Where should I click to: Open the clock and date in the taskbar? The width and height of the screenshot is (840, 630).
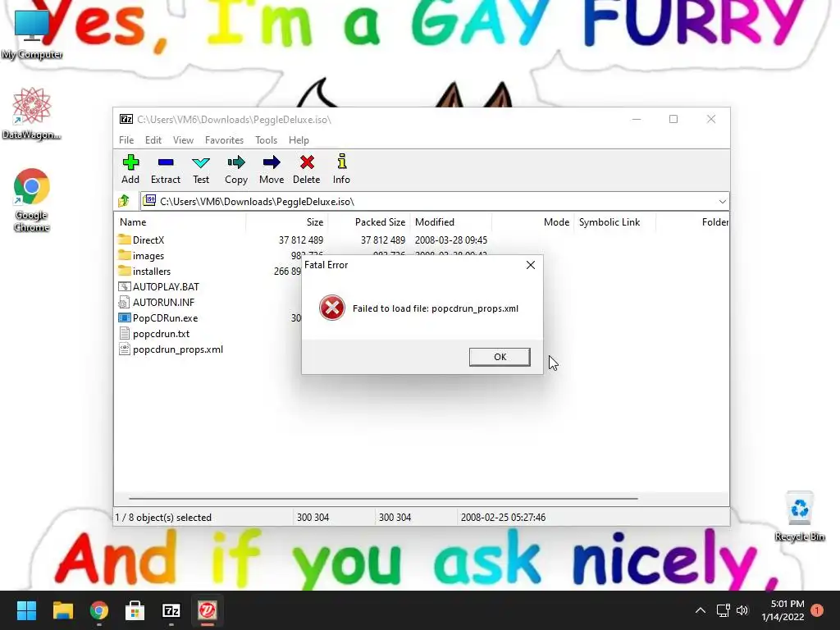[783, 610]
